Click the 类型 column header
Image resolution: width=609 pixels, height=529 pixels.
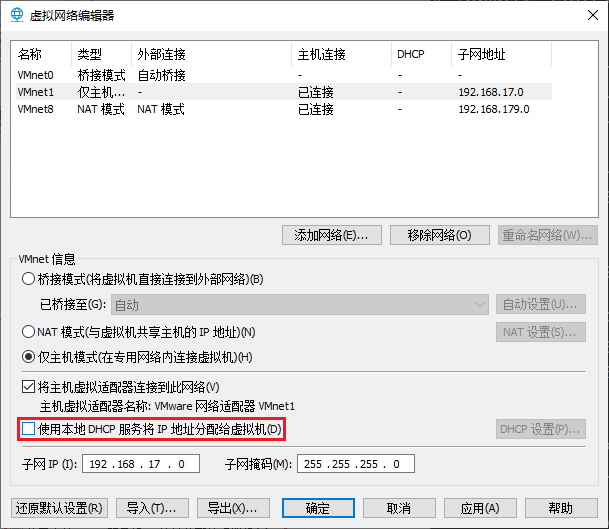[x=101, y=54]
